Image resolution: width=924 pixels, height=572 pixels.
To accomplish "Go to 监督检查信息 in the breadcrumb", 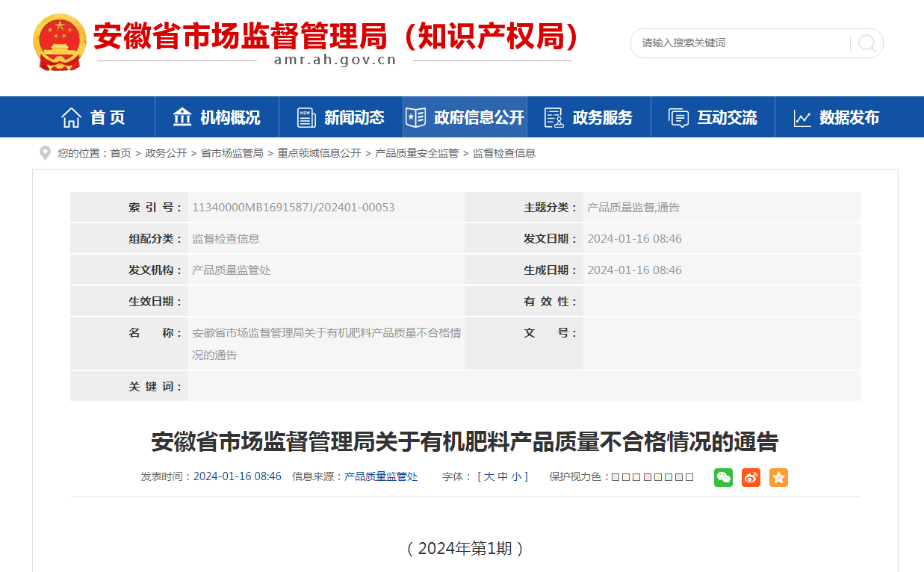I will [x=504, y=153].
